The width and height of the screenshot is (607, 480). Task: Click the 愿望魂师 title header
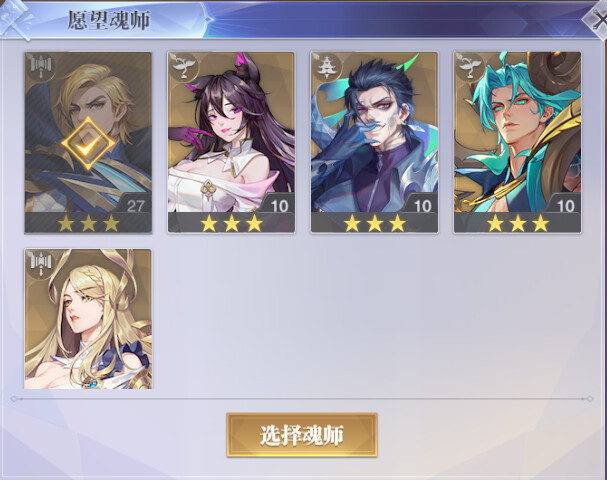[108, 20]
